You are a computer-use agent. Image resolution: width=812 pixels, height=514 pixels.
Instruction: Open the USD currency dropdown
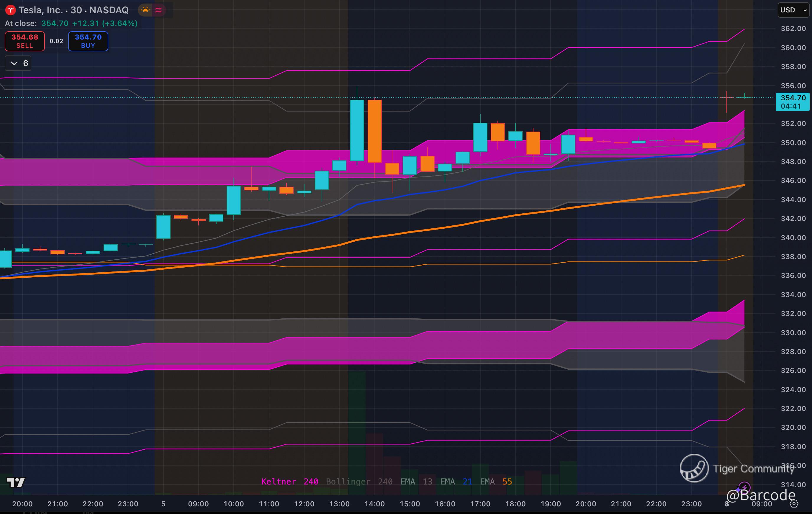[793, 10]
